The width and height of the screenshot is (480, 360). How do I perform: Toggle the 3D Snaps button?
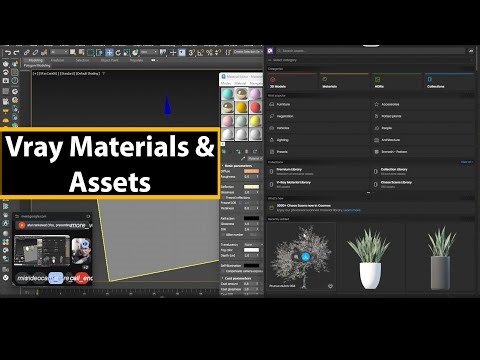coord(192,52)
